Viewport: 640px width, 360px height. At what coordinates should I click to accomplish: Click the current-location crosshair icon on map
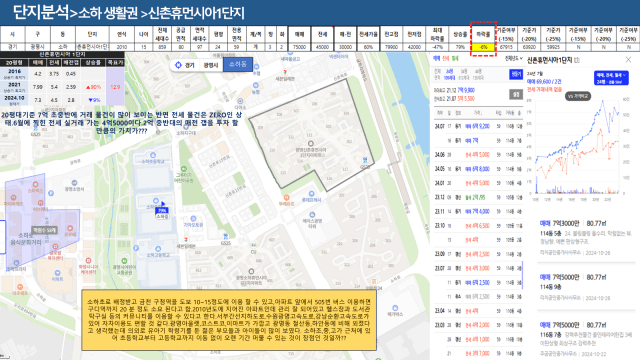(178, 65)
